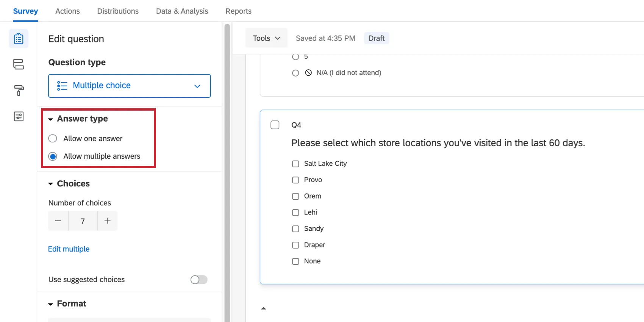Select the Allow one answer option

click(53, 139)
